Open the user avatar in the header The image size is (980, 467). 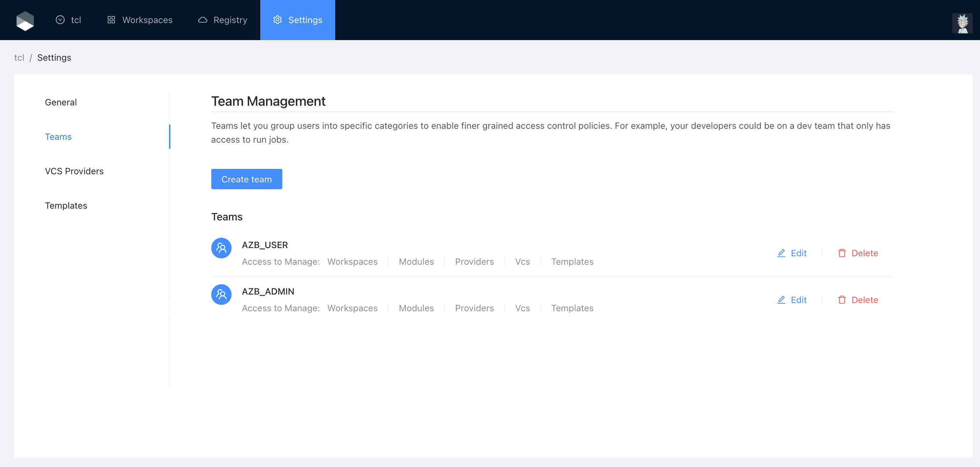pyautogui.click(x=963, y=23)
